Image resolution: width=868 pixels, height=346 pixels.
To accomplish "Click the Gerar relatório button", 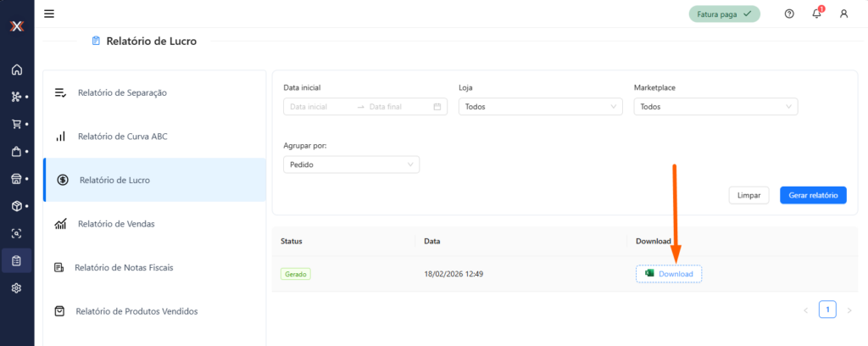I will click(x=812, y=195).
